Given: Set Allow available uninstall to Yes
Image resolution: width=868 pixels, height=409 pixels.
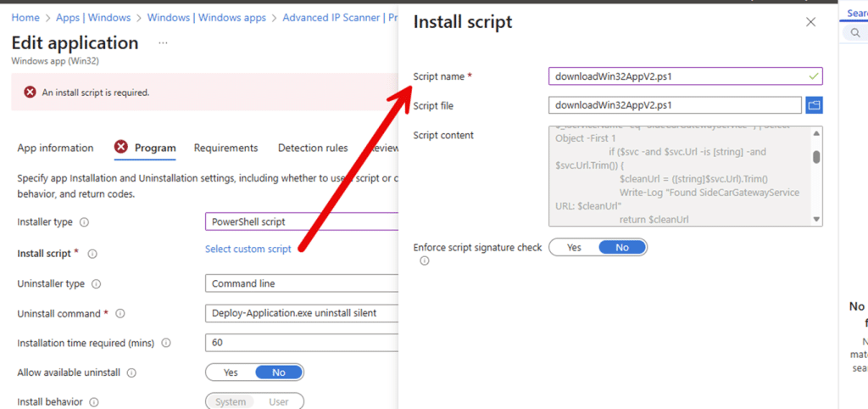Looking at the screenshot, I should (230, 373).
